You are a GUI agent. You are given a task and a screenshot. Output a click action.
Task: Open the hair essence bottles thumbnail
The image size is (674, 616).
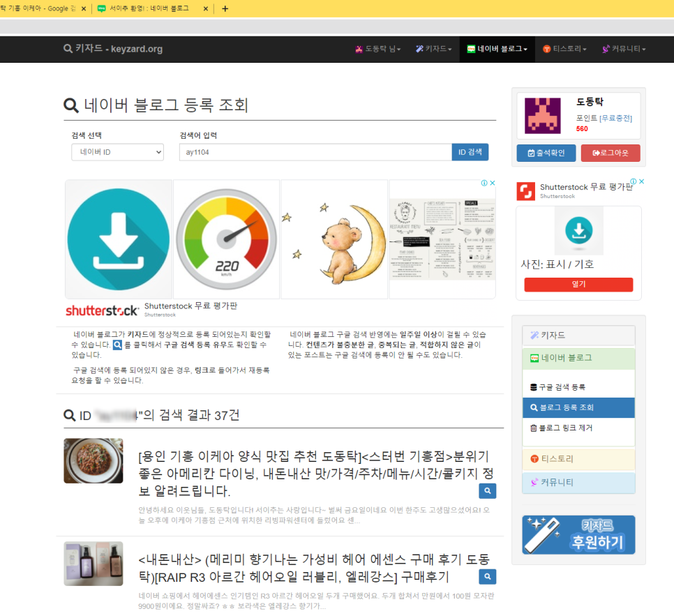[x=93, y=564]
